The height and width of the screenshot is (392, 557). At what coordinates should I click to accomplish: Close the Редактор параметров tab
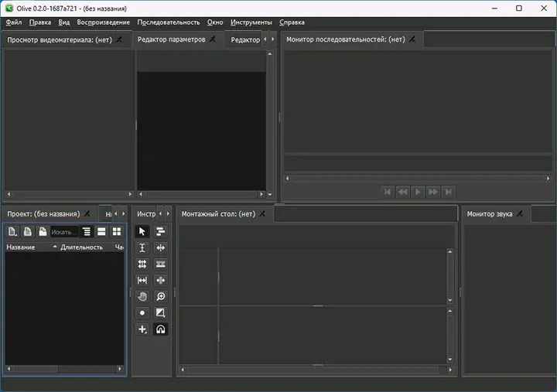pyautogui.click(x=213, y=39)
